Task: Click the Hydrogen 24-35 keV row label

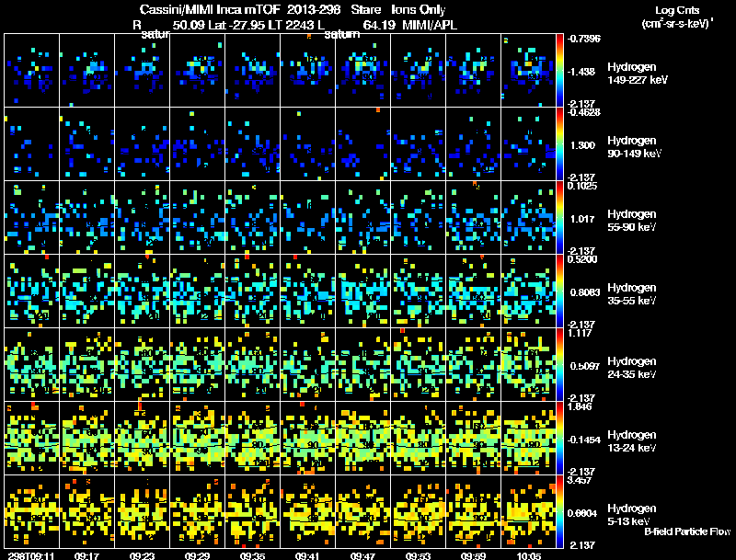Action: (x=631, y=368)
